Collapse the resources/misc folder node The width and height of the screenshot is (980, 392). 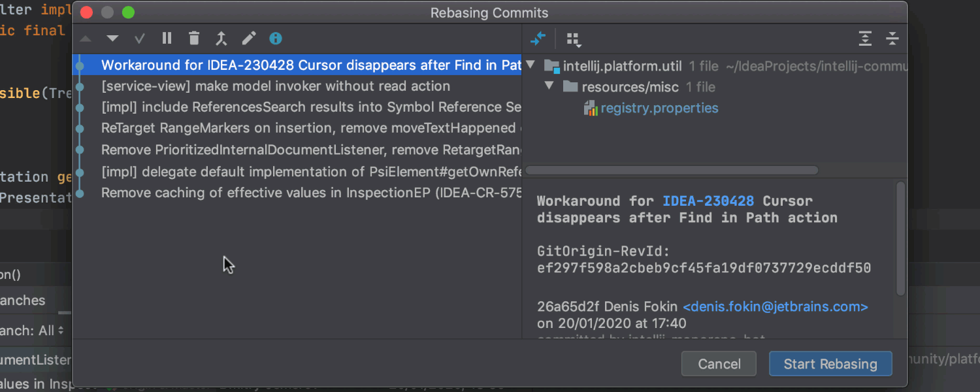549,86
